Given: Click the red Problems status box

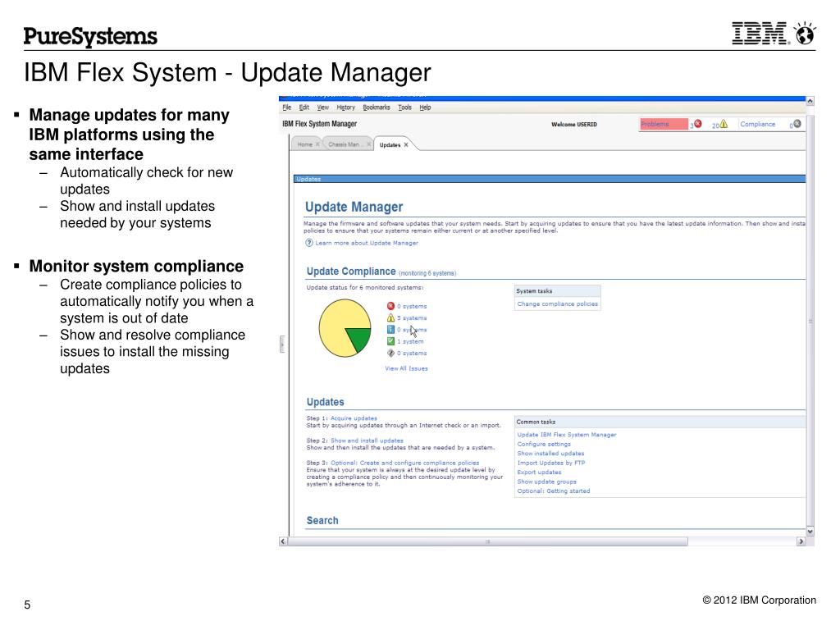Looking at the screenshot, I should pyautogui.click(x=664, y=125).
